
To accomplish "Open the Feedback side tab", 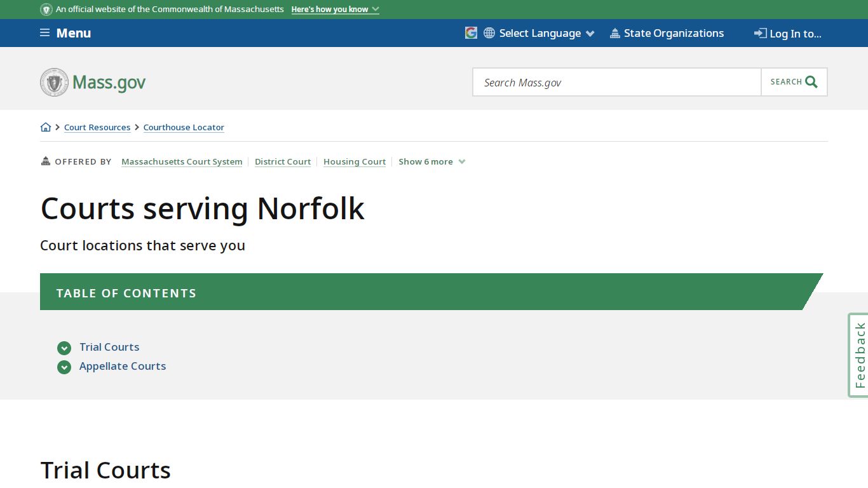I will pos(858,355).
